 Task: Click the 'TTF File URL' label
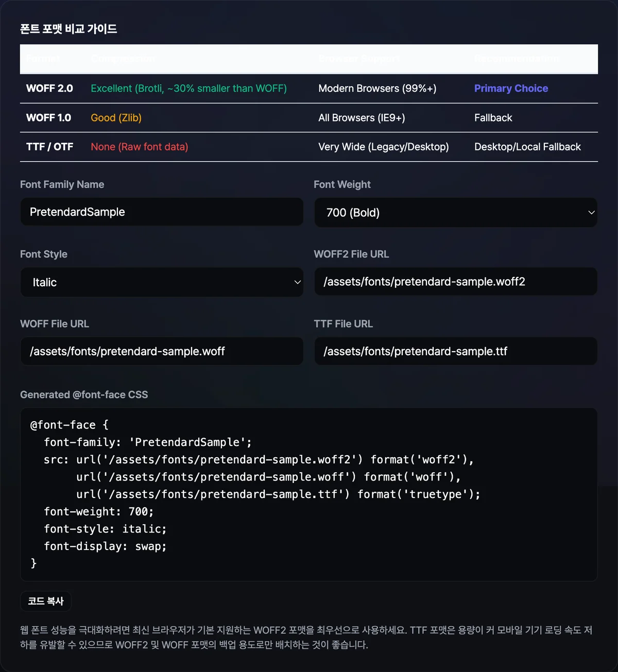tap(343, 324)
